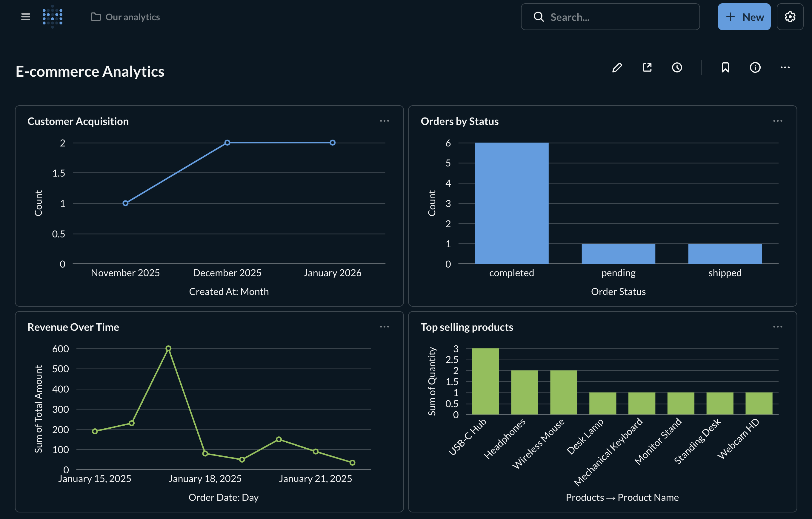Image resolution: width=812 pixels, height=519 pixels.
Task: Open the sharing/export options for the dashboard
Action: click(647, 68)
